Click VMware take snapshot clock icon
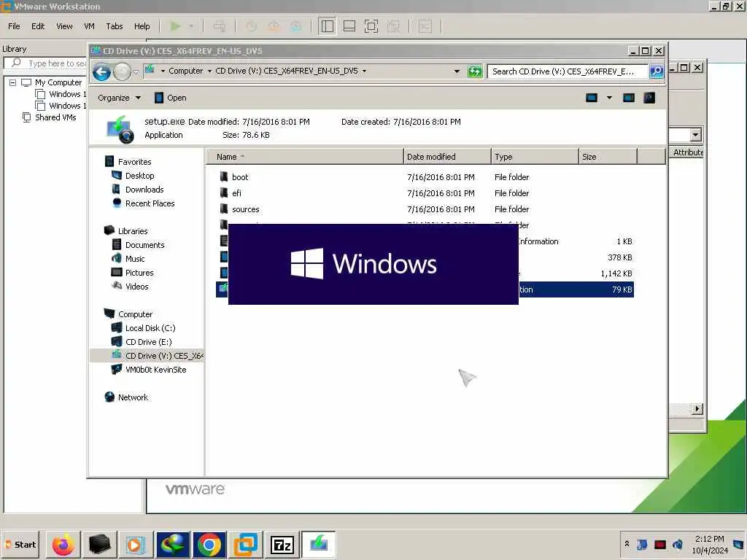The image size is (747, 560). coord(251,26)
